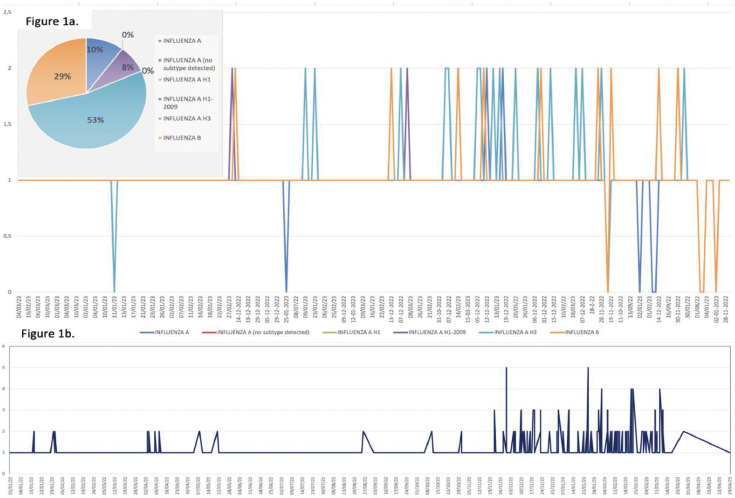Click the 0,5 label on the upper y-axis
This screenshot has height=498, width=735.
coord(8,237)
